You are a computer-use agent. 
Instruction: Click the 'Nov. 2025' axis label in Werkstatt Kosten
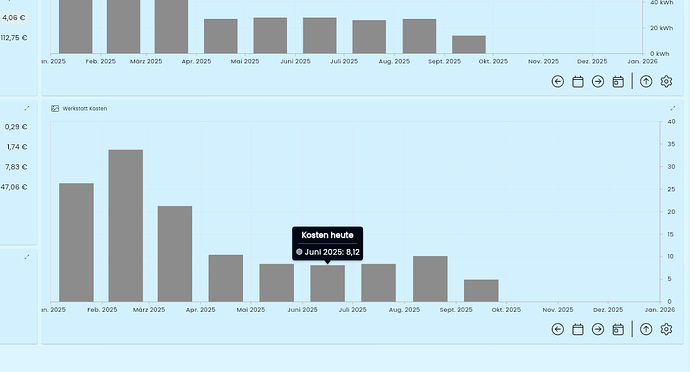[x=558, y=310]
